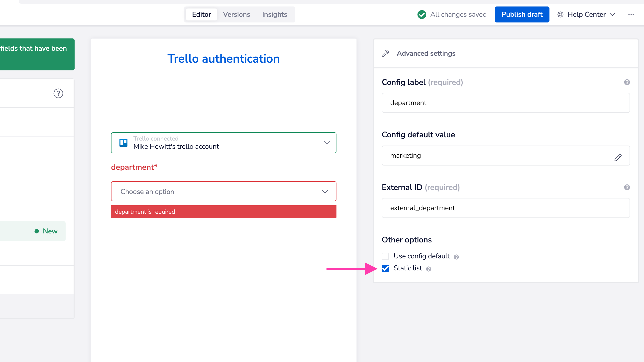Screen dimensions: 644x362
Task: Enable the Use config default checkbox
Action: point(385,256)
